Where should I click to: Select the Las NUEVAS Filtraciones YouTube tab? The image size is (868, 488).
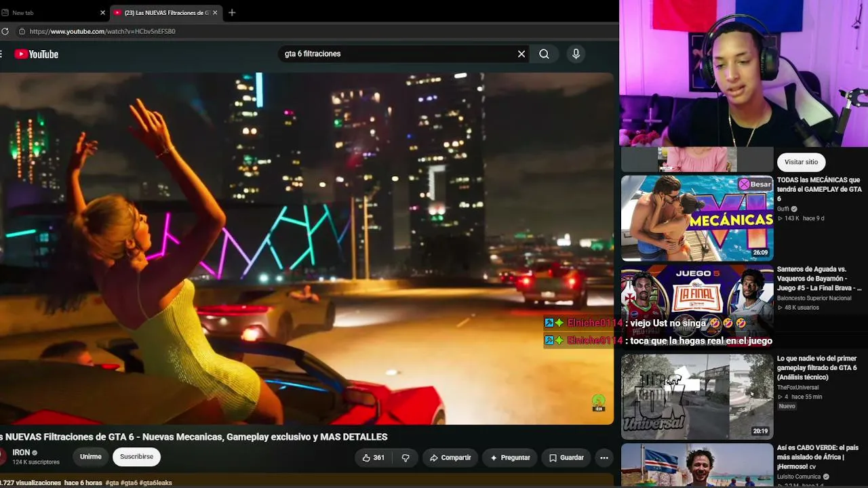tap(166, 13)
